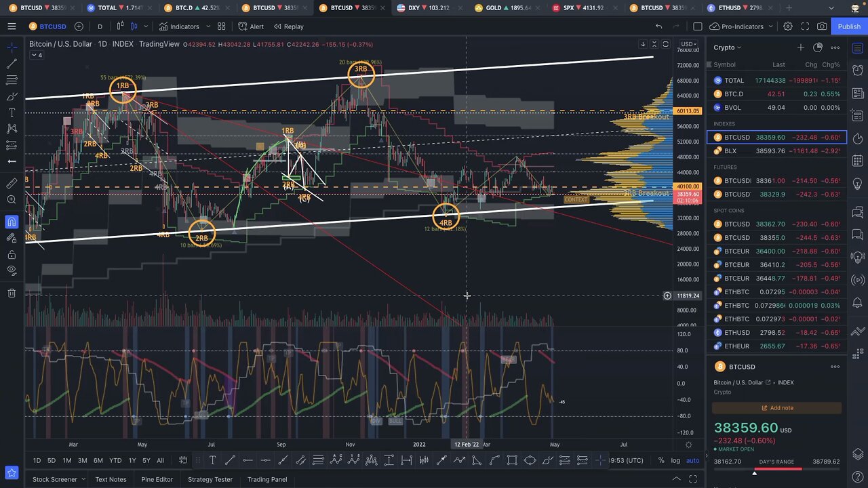The height and width of the screenshot is (488, 868).
Task: Click the compare or add symbol plus icon
Action: pos(79,26)
